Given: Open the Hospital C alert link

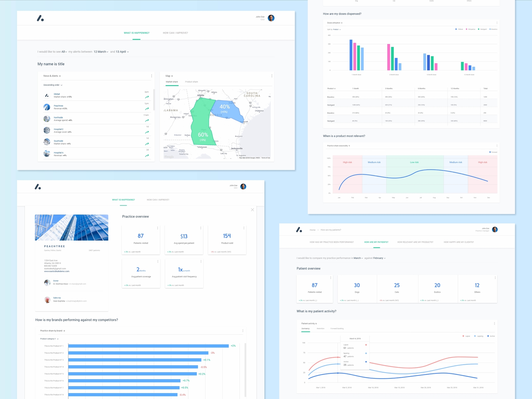Looking at the screenshot, I should (x=59, y=129).
